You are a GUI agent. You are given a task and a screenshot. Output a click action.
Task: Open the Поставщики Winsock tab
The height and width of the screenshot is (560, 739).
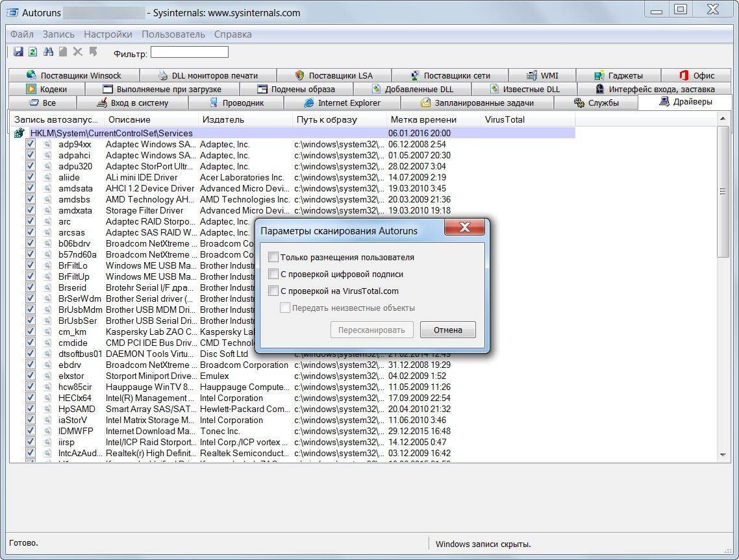point(74,75)
